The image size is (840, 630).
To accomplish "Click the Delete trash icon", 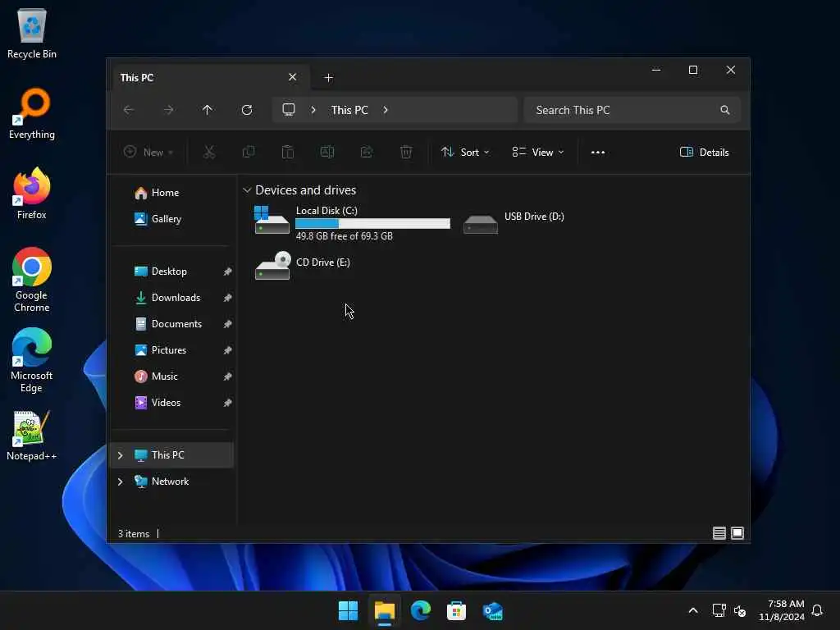I will click(406, 152).
